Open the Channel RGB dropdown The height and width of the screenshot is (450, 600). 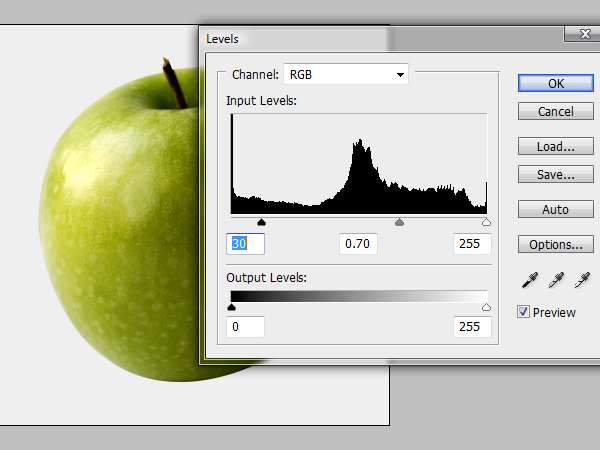coord(346,74)
